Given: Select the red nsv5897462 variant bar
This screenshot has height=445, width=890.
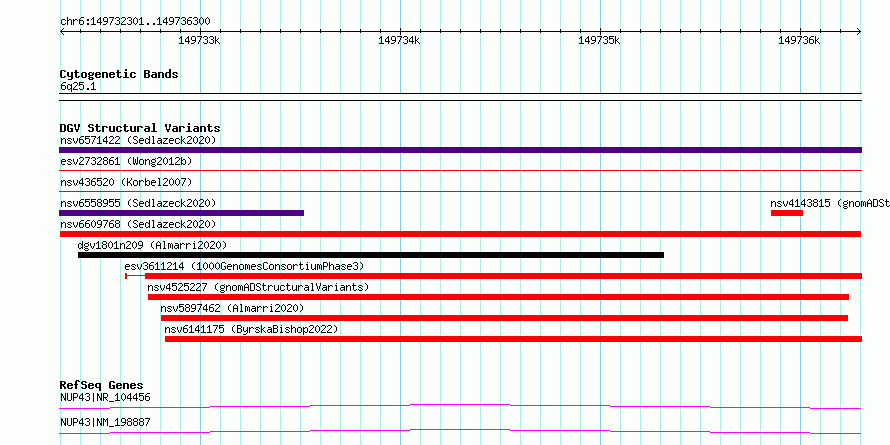Looking at the screenshot, I should pos(504,318).
